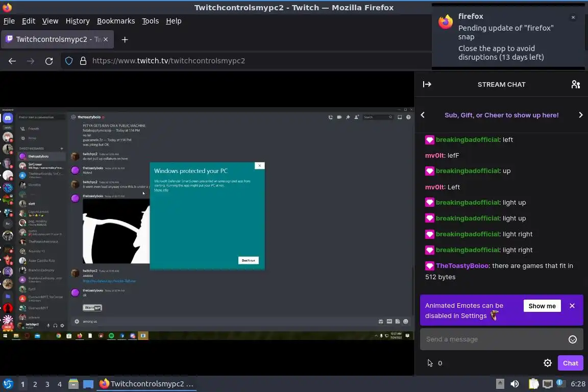Click the channel points cursor icon
Viewport: 588px width, 392px height.
pos(430,363)
